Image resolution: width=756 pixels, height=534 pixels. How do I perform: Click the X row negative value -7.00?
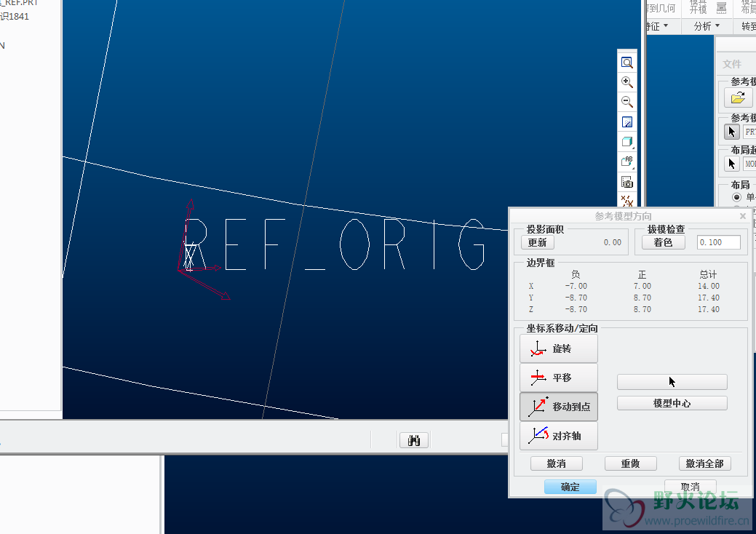(576, 286)
